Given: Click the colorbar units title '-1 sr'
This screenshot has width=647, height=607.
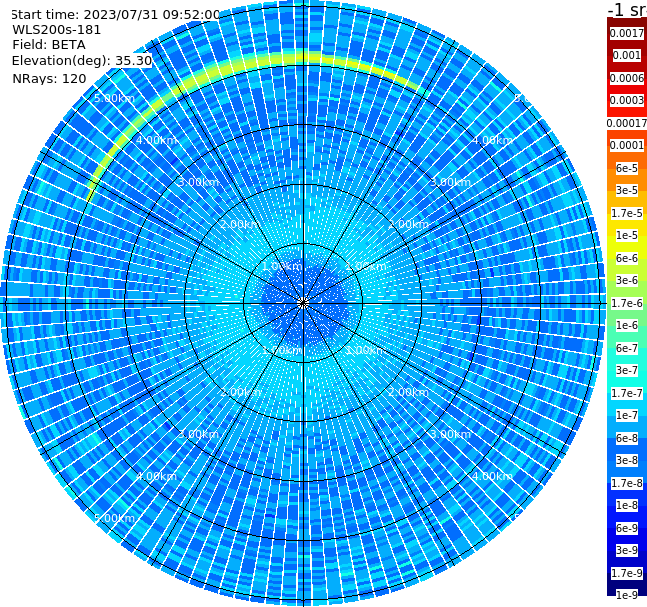Looking at the screenshot, I should tap(627, 10).
